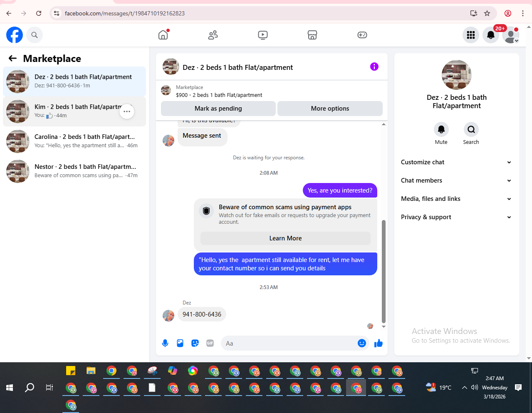Open Chrome three-dot menu
The image size is (532, 413).
click(523, 13)
